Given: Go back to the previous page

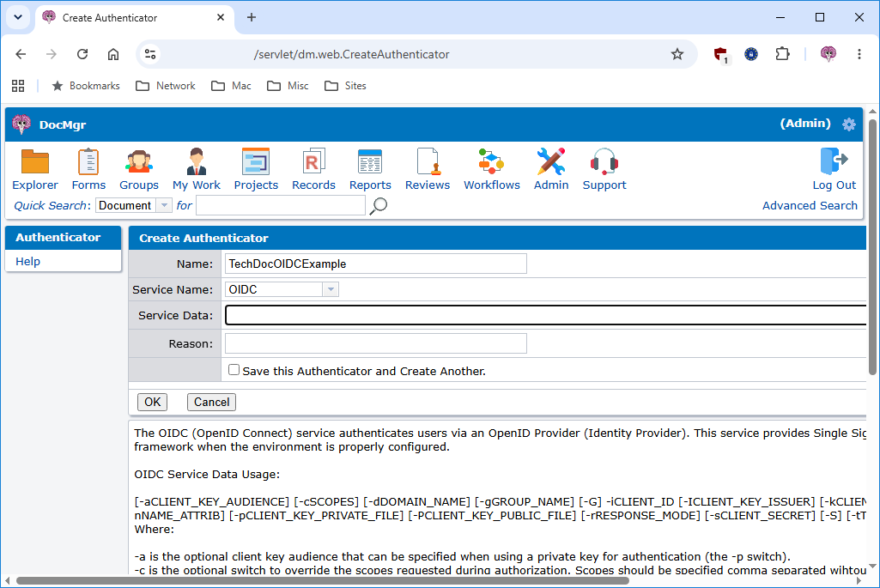Looking at the screenshot, I should coord(21,54).
